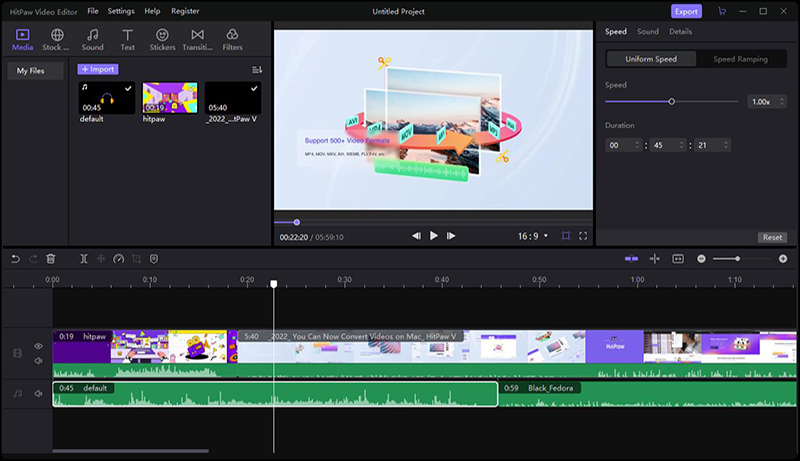Image resolution: width=800 pixels, height=461 pixels.
Task: Open the Stock media panel
Action: pyautogui.click(x=57, y=40)
